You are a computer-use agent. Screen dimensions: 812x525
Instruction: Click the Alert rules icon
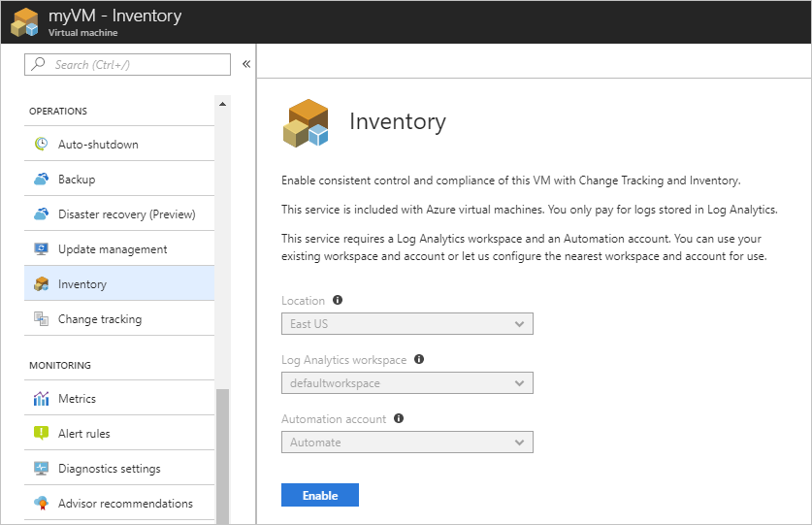pyautogui.click(x=41, y=433)
